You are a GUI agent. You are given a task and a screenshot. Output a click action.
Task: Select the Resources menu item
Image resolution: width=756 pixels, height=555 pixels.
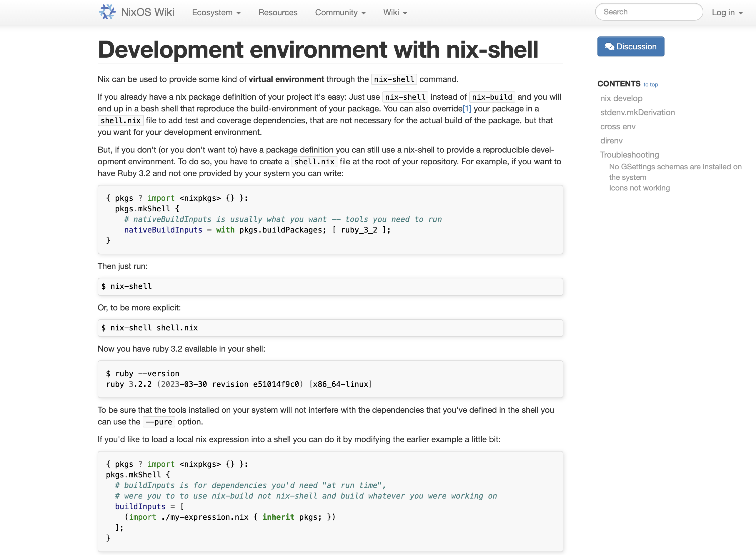pos(278,12)
